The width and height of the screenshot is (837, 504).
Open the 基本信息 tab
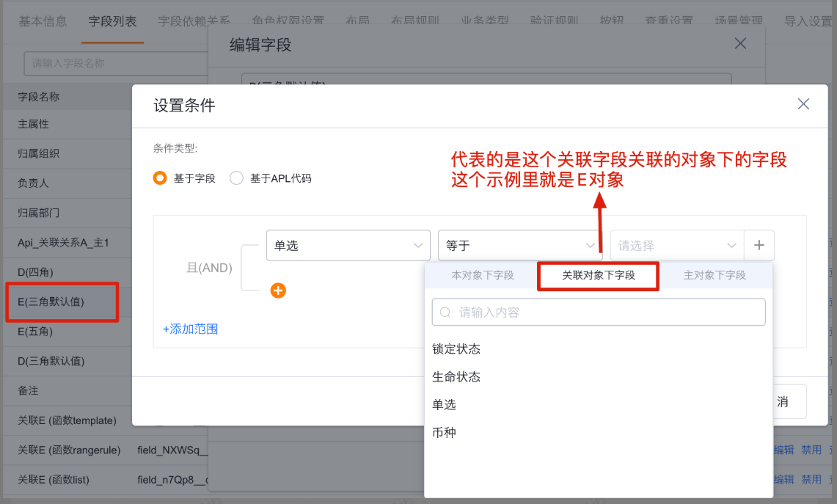(43, 21)
